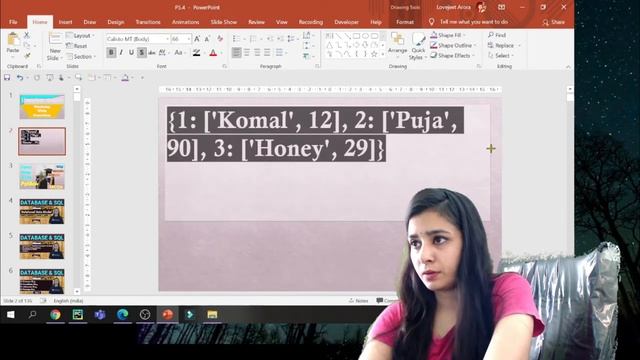
Task: Open PyCharm from the taskbar
Action: pos(78,314)
